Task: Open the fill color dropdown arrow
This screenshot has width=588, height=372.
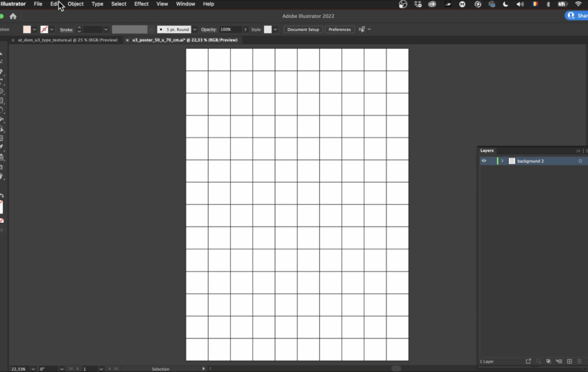Action: tap(34, 29)
